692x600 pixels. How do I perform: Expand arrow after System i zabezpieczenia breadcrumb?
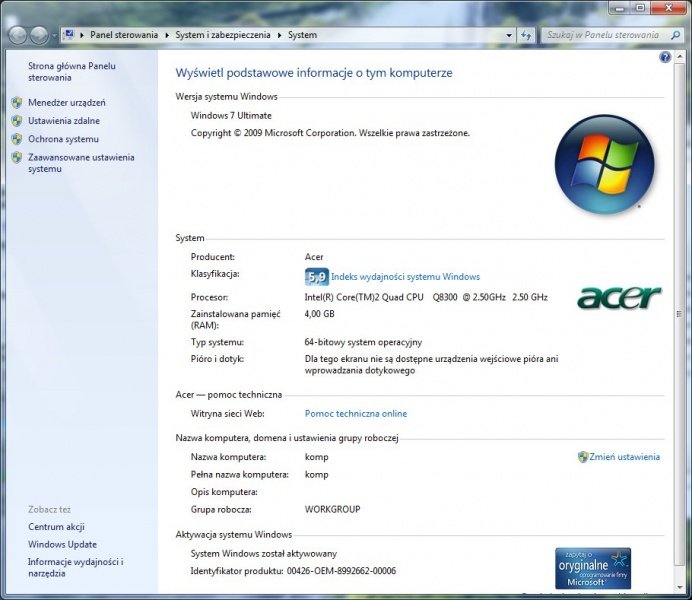pyautogui.click(x=281, y=35)
